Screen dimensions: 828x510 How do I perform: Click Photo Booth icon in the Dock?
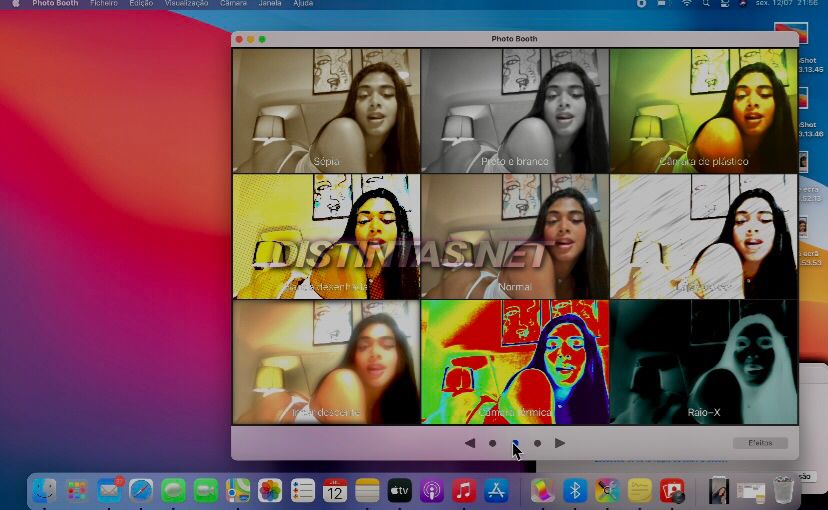click(672, 490)
